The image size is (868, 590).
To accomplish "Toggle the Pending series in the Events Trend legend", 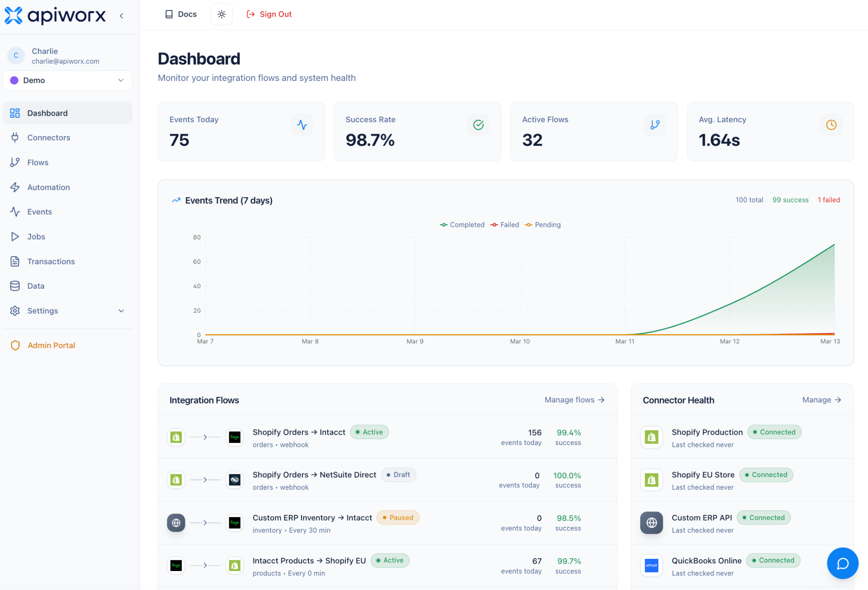I will coord(542,225).
